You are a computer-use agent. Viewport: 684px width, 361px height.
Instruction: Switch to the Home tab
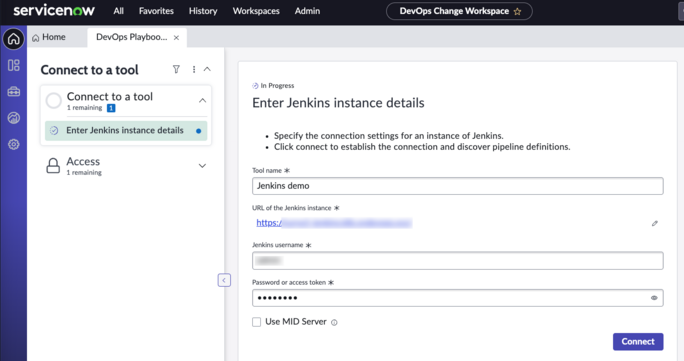[x=49, y=37]
